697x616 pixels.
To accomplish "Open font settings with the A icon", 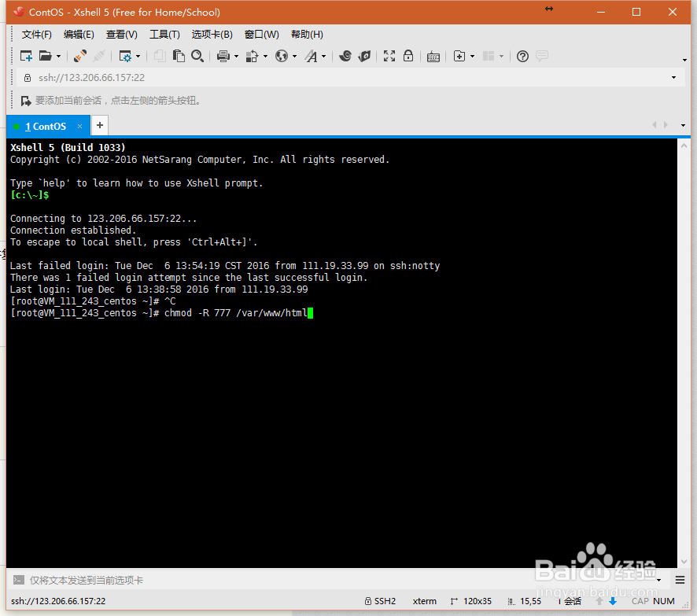I will pos(312,56).
